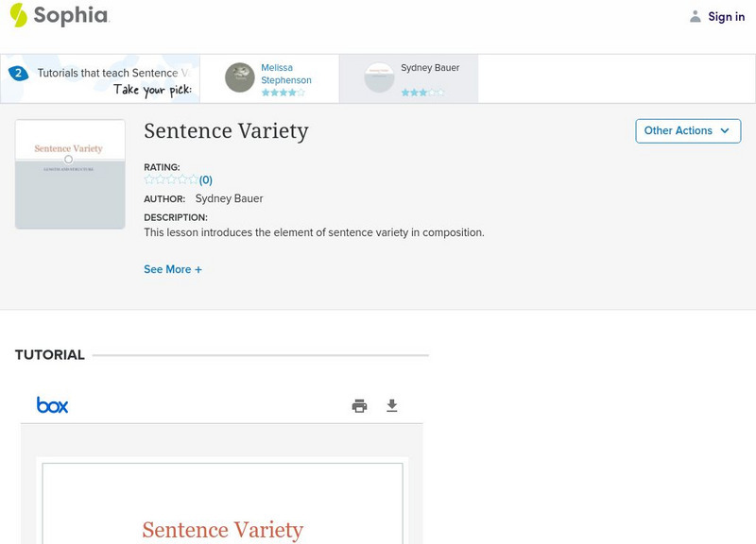Click the empty rating stars under RATING
This screenshot has height=544, width=756.
point(170,179)
